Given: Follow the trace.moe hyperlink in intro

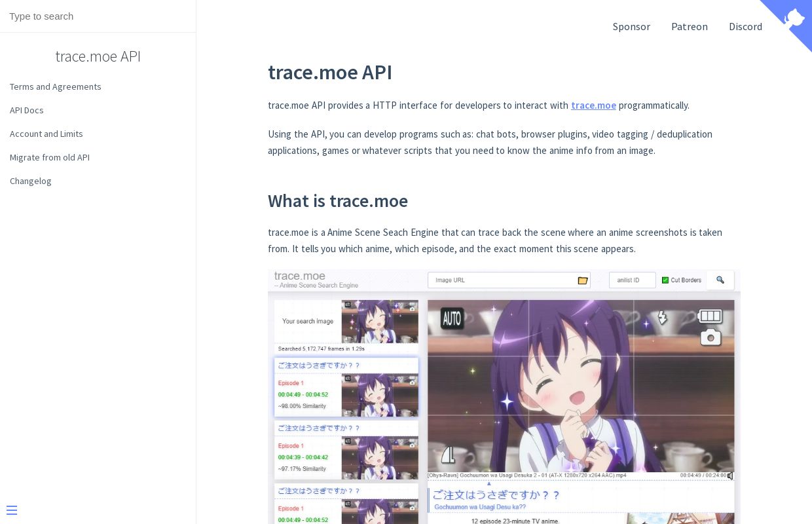Looking at the screenshot, I should click(x=593, y=105).
